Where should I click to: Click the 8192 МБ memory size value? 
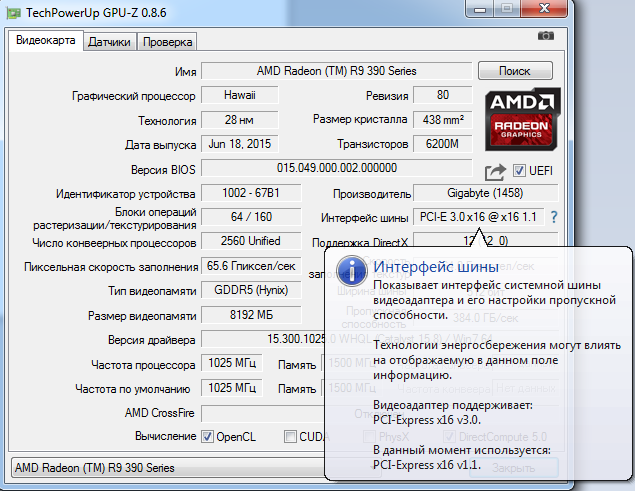pos(251,315)
